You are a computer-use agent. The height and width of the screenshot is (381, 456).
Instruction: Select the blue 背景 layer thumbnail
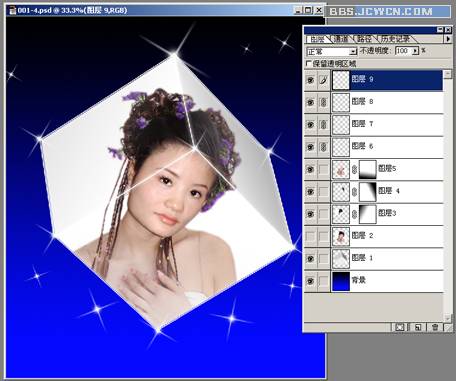click(341, 281)
